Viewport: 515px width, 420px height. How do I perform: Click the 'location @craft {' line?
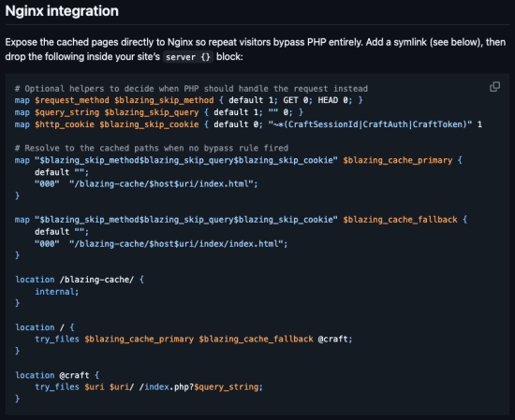pos(57,375)
